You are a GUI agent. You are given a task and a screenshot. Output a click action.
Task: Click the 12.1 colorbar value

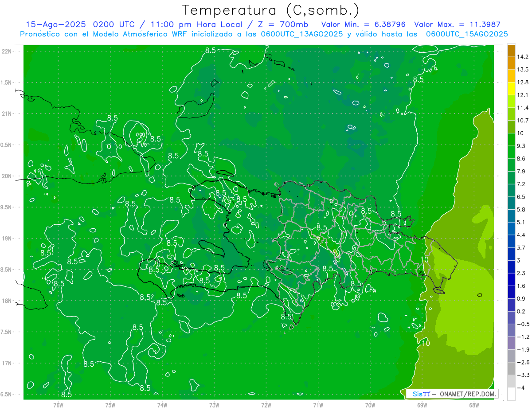point(522,95)
